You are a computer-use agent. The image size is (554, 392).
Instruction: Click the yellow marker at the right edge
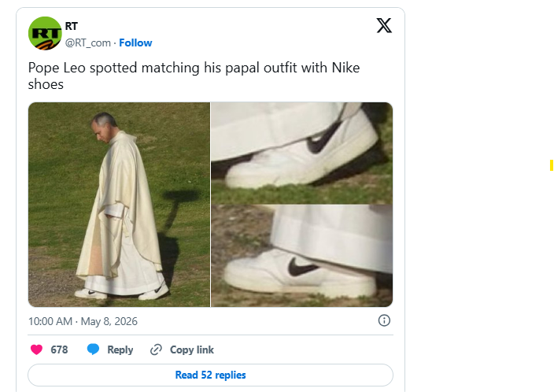click(552, 165)
